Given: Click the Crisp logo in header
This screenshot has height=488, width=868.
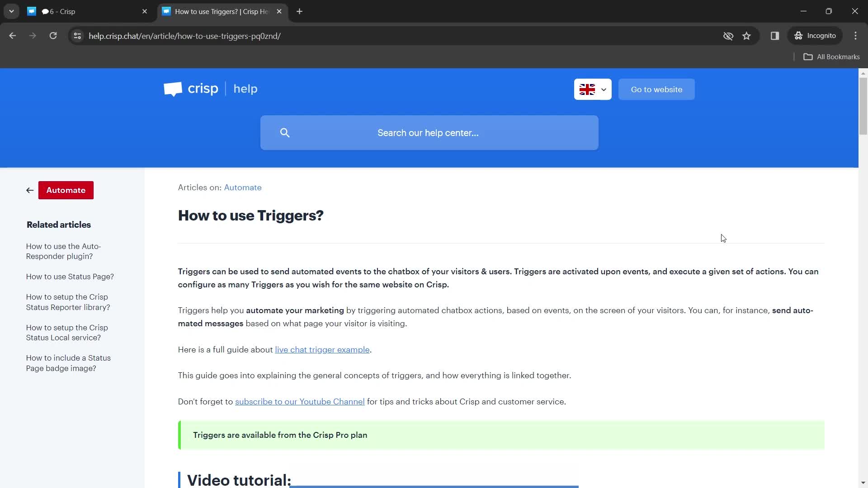Looking at the screenshot, I should (x=191, y=89).
